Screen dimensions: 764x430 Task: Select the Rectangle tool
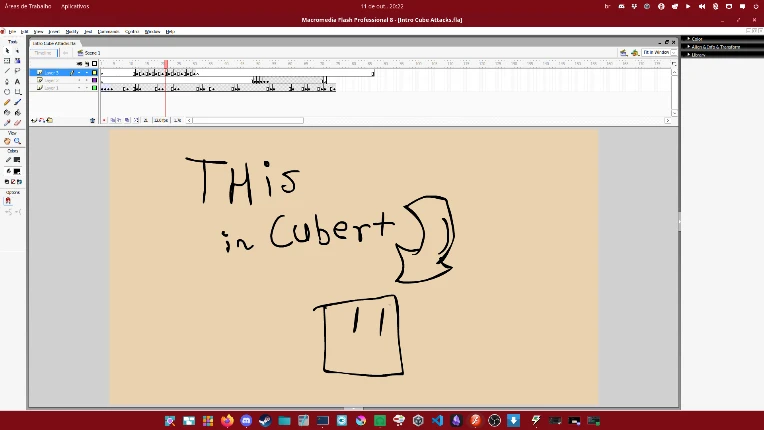pos(18,92)
